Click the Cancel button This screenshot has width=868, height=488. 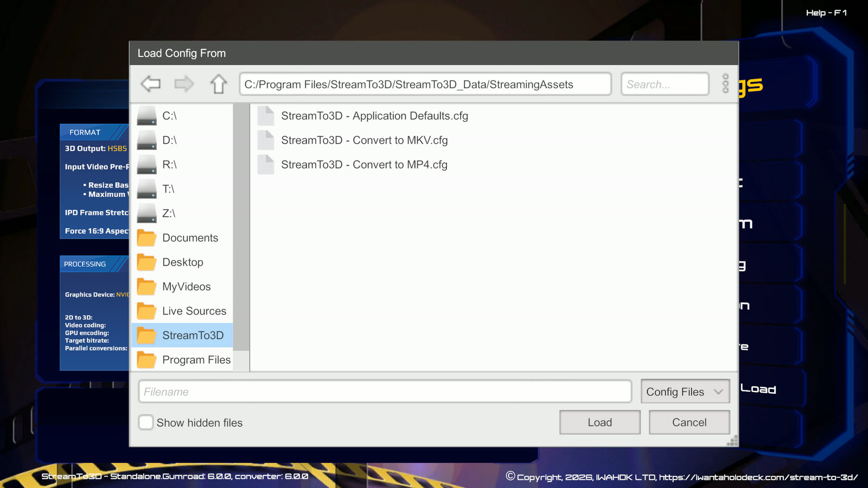click(x=690, y=422)
